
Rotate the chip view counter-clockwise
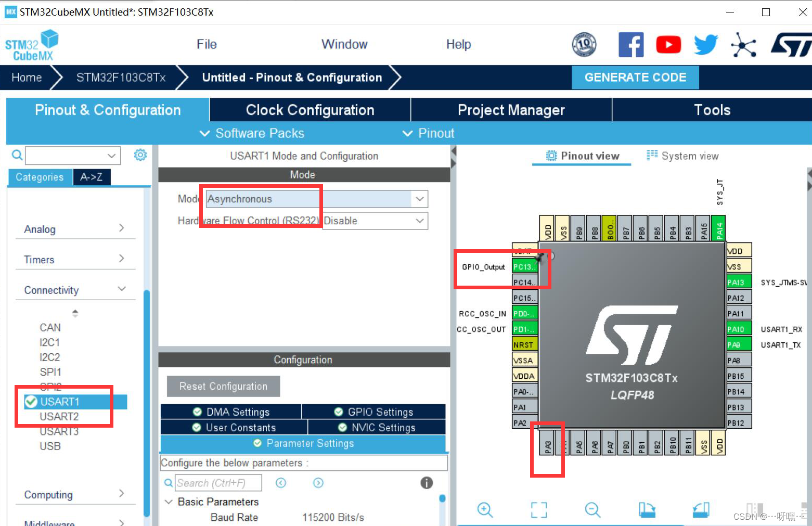[x=701, y=509]
